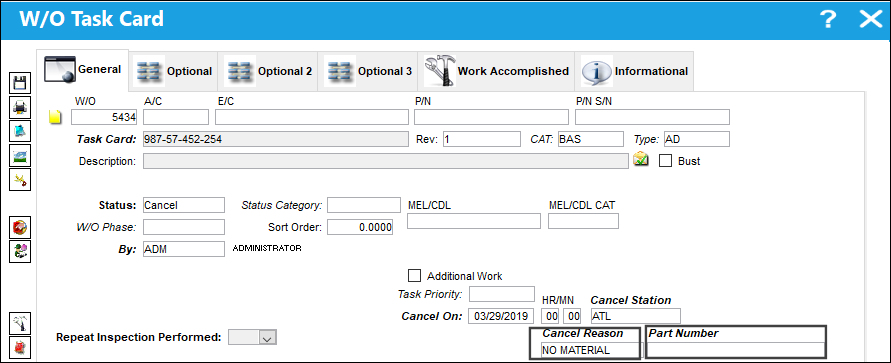The image size is (891, 363).
Task: Click the ADMINISTRATOR text
Action: [x=267, y=248]
